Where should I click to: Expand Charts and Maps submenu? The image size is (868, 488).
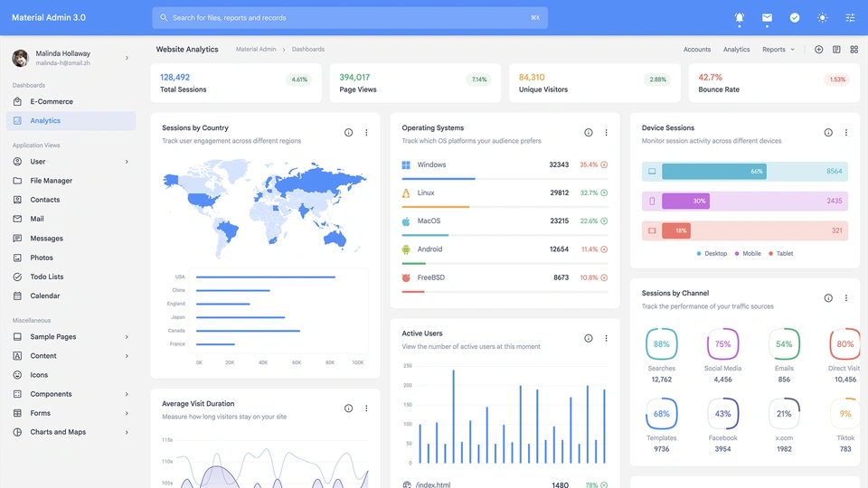(71, 432)
